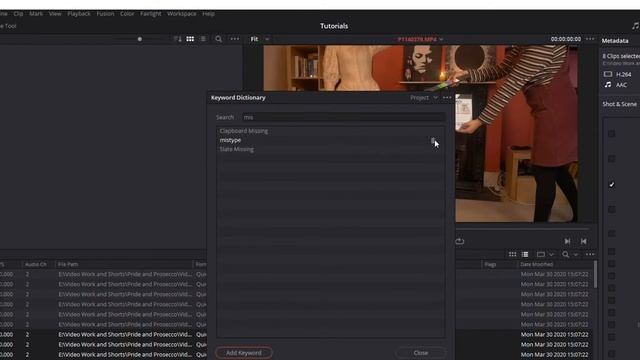
Task: Click the media pool search magnifier
Action: (x=565, y=254)
